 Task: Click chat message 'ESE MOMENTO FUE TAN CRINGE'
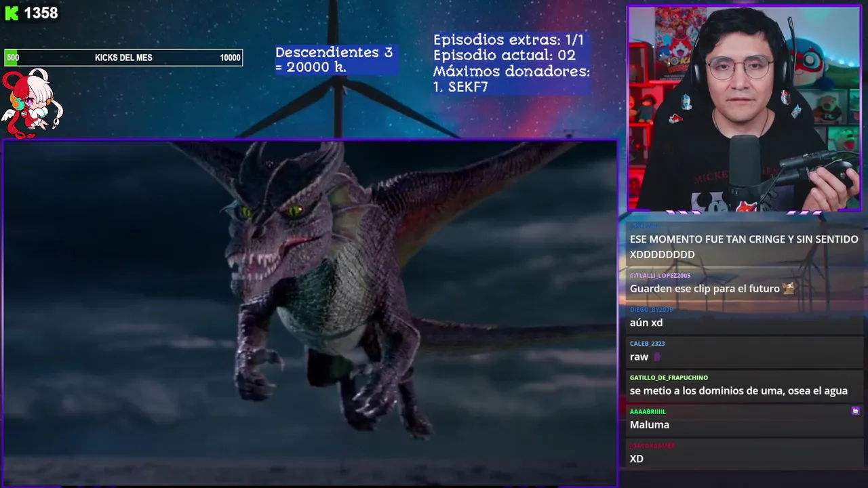click(x=744, y=247)
